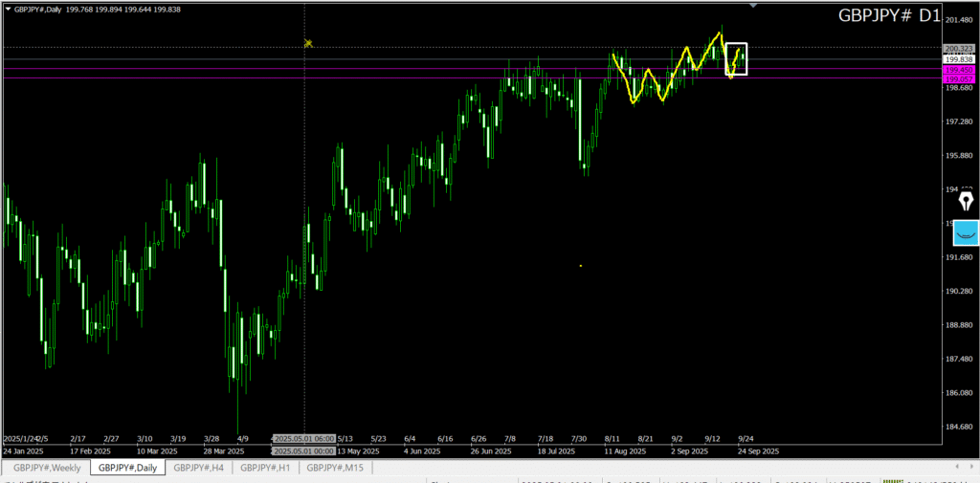Click the magenta 199.450 price label
Screen dimensions: 980x483
click(x=958, y=70)
